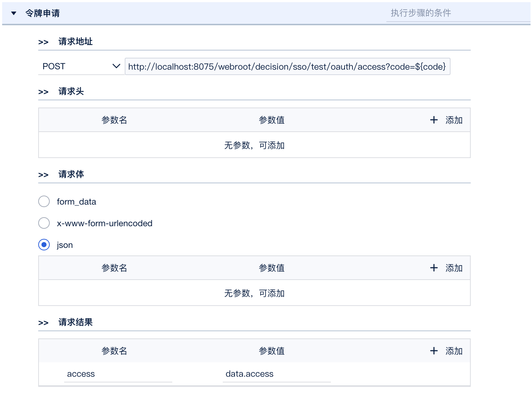Collapse the 请求体 section arrows
This screenshot has height=394, width=532.
point(43,175)
